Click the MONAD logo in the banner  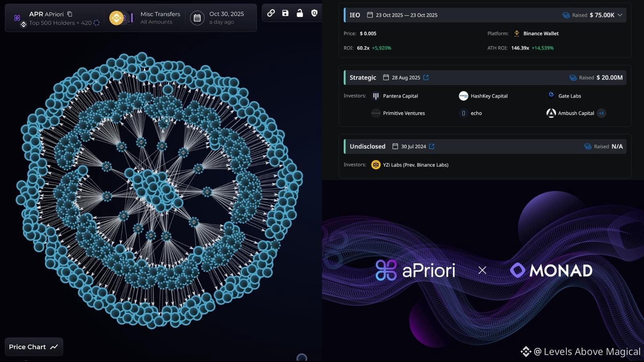(x=551, y=270)
